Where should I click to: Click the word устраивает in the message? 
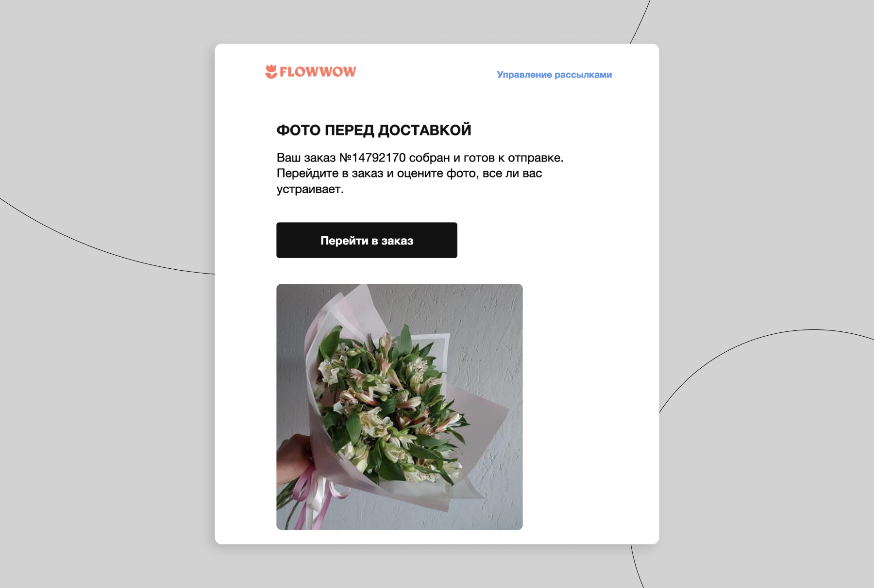310,189
